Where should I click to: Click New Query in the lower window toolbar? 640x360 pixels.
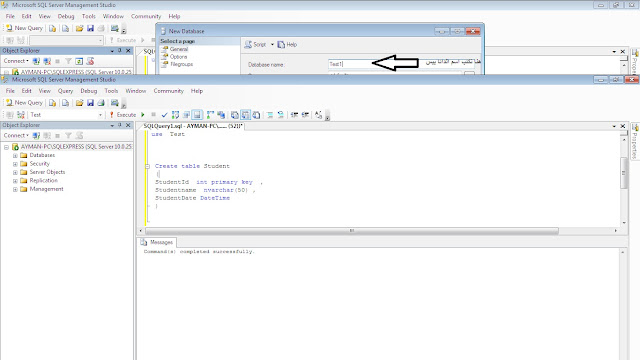click(24, 102)
